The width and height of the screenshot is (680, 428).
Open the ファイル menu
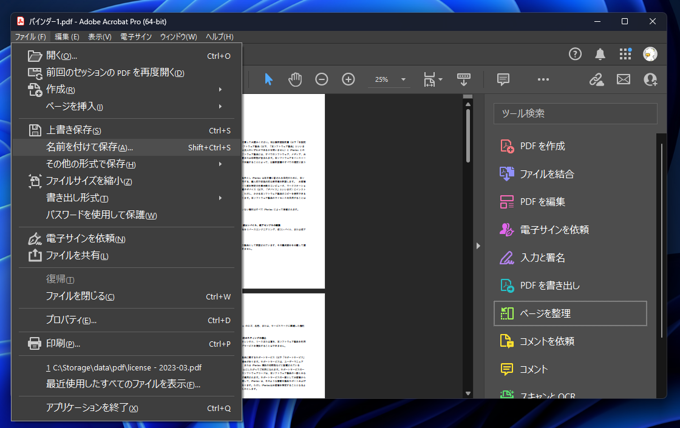click(x=30, y=37)
